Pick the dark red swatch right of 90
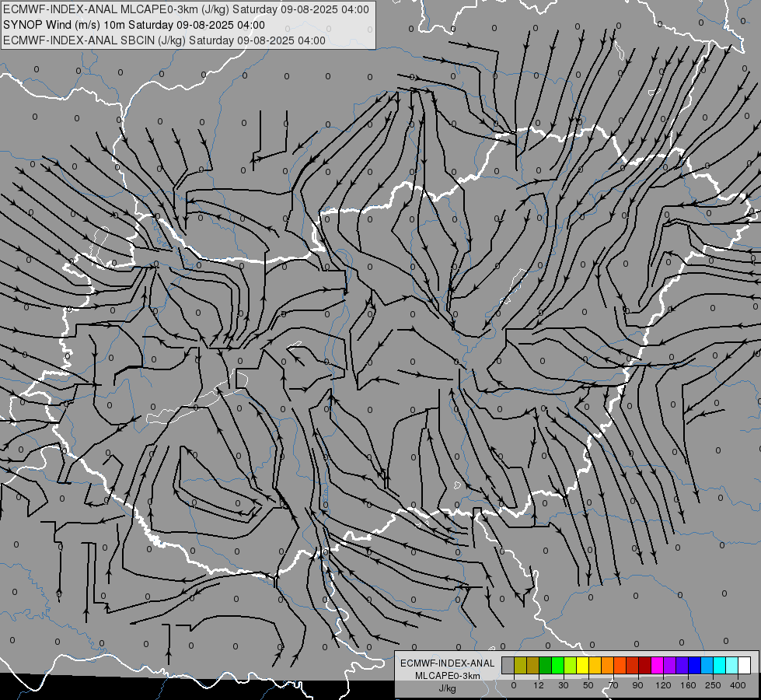The image size is (761, 700). pyautogui.click(x=644, y=665)
